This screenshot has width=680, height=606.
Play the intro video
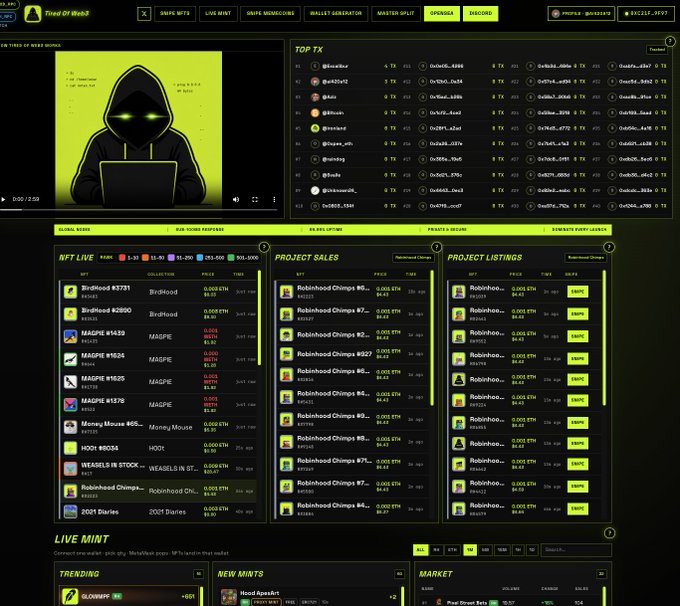point(3,200)
